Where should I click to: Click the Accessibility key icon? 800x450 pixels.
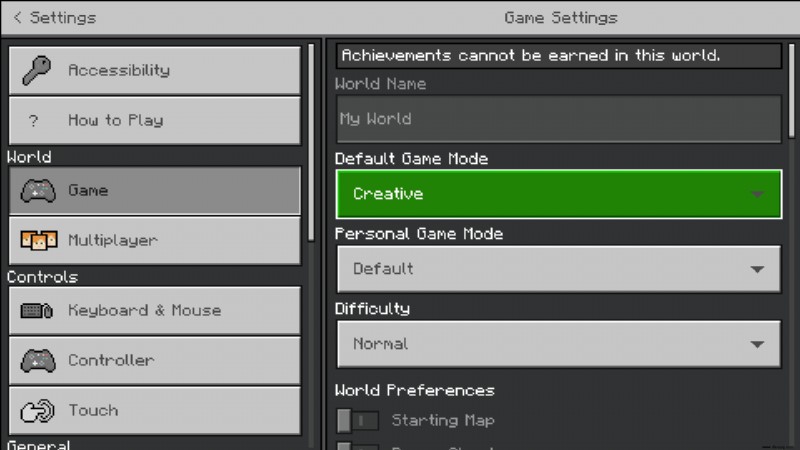37,70
